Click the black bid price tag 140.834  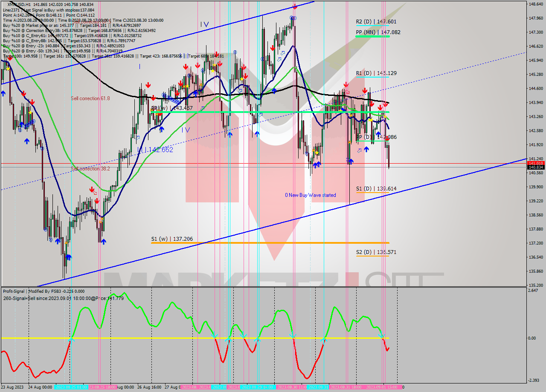click(536, 167)
